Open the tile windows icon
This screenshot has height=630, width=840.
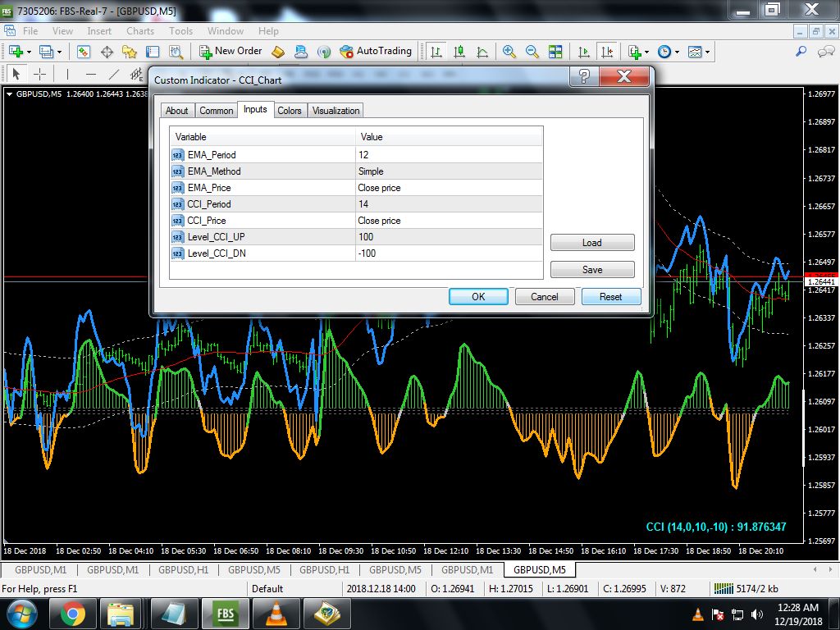pos(555,52)
